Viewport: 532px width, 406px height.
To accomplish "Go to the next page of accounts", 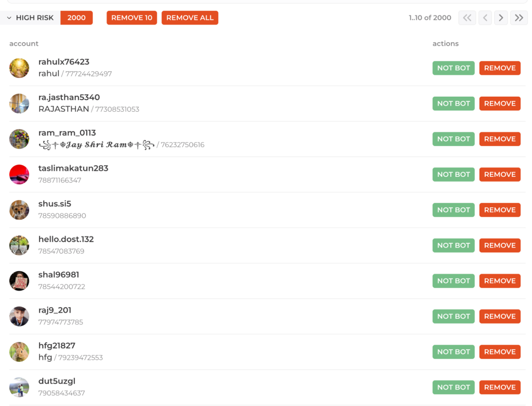I will (500, 17).
